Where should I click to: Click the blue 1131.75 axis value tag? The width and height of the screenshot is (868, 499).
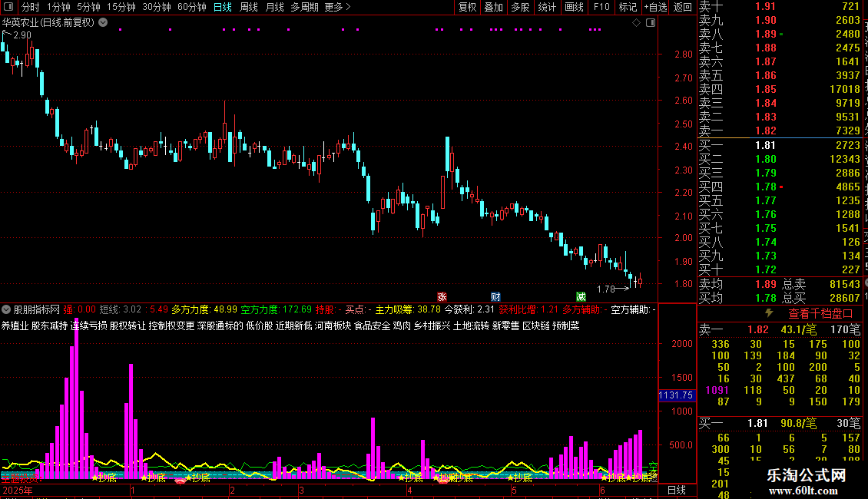coord(677,395)
